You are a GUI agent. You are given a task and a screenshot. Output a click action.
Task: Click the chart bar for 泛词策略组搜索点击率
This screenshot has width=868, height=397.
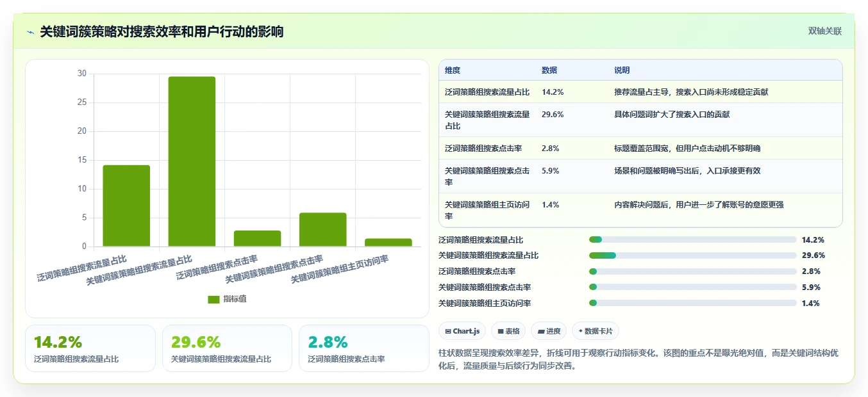257,238
